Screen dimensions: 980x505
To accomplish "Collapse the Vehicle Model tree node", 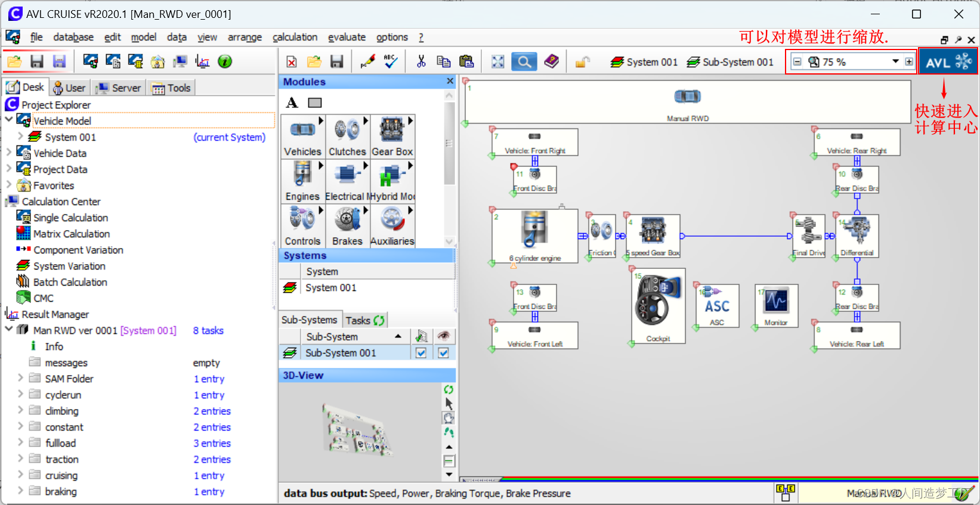I will click(x=9, y=120).
